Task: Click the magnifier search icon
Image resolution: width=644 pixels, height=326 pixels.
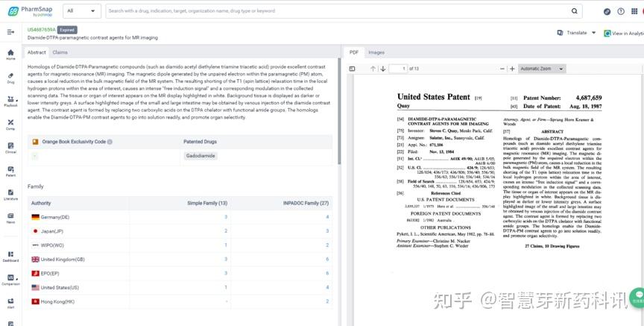Action: (574, 11)
